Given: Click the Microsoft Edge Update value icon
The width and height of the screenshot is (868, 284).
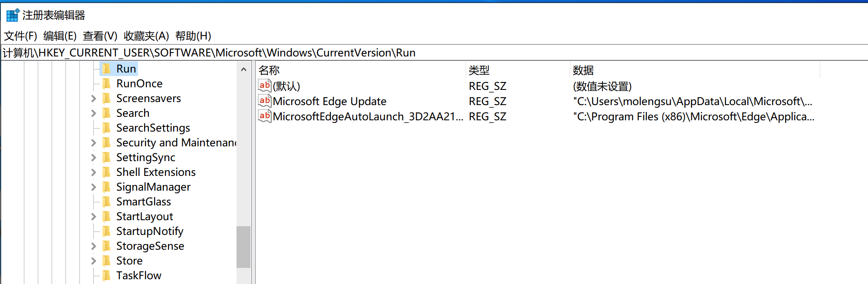Looking at the screenshot, I should [264, 101].
